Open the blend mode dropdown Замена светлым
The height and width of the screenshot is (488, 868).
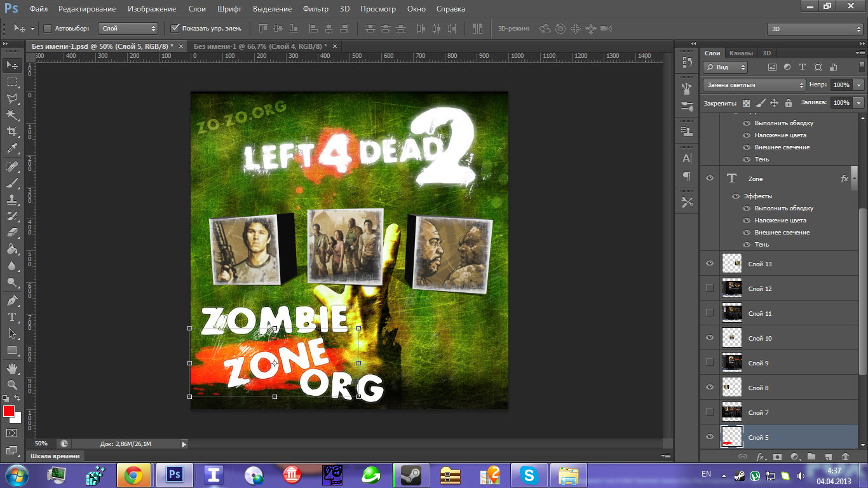(x=754, y=85)
